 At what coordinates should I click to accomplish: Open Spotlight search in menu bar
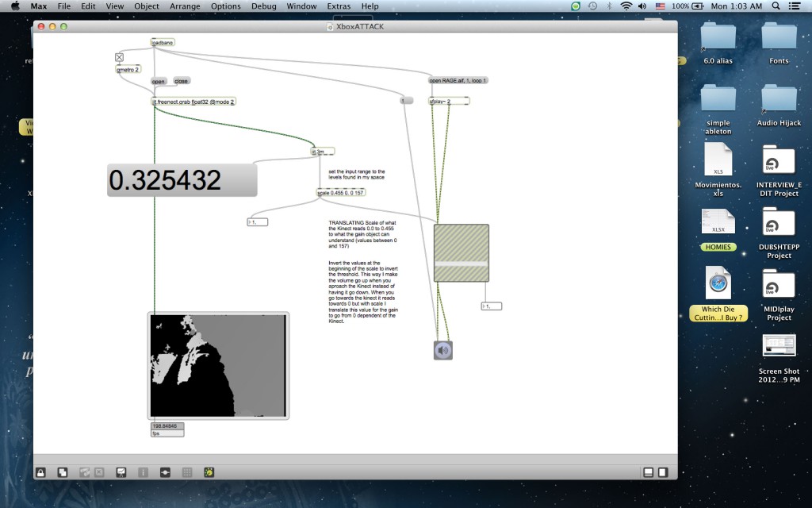point(774,6)
